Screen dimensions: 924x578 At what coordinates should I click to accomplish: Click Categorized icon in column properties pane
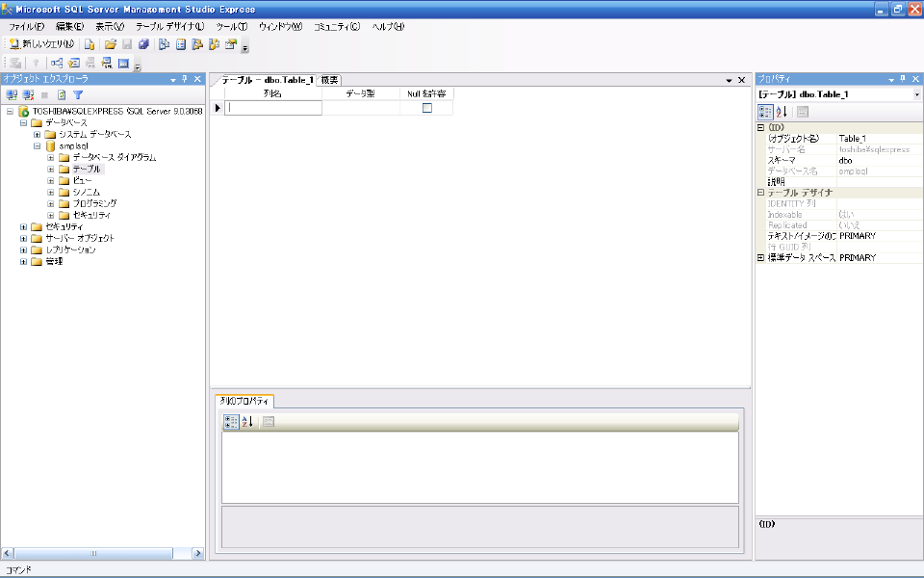tap(231, 422)
